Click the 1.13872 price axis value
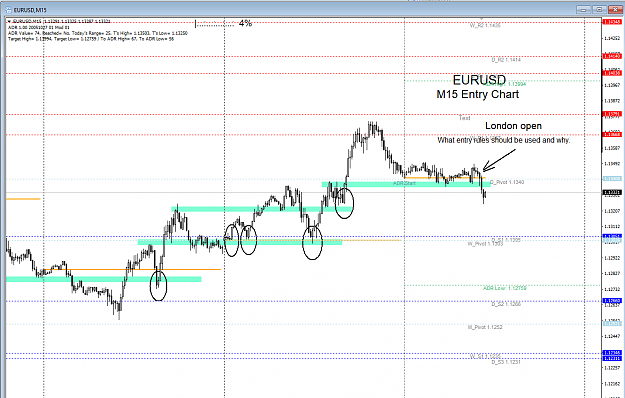This screenshot has height=398, width=625. pyautogui.click(x=612, y=101)
